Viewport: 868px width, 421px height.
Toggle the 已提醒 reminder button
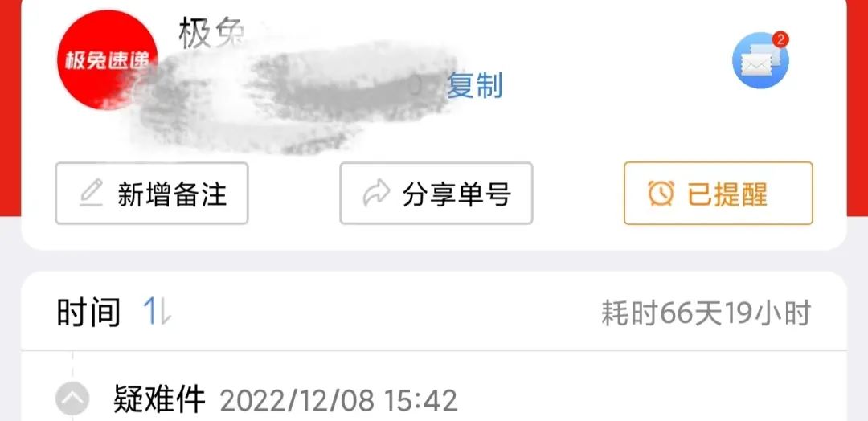pos(718,193)
